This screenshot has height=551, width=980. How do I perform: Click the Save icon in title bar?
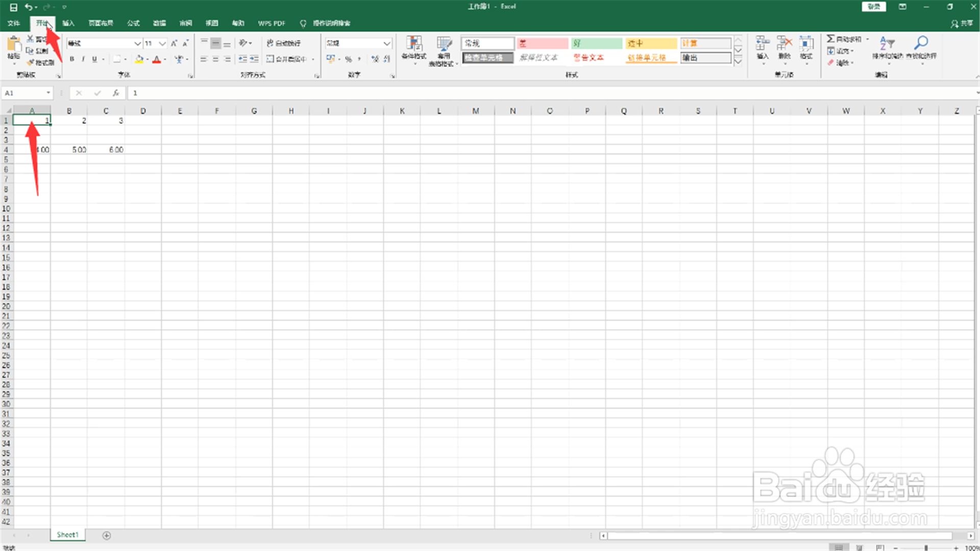click(14, 7)
